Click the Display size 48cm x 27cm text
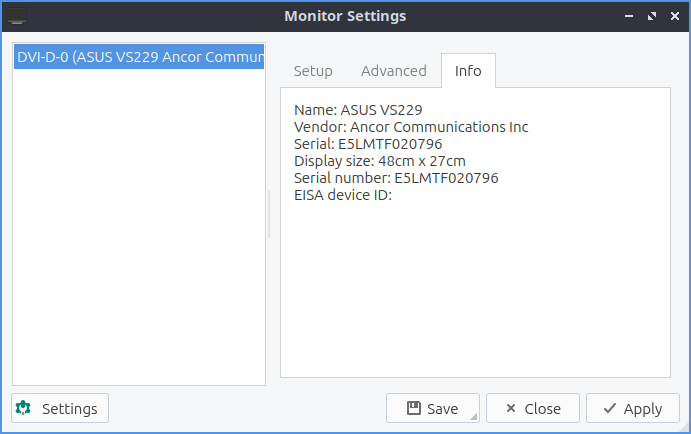This screenshot has width=691, height=434. tap(380, 161)
